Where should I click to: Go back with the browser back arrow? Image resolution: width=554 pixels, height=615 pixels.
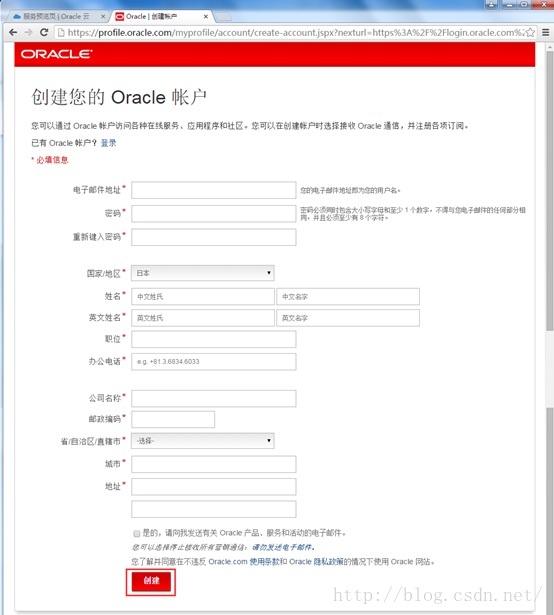point(13,32)
